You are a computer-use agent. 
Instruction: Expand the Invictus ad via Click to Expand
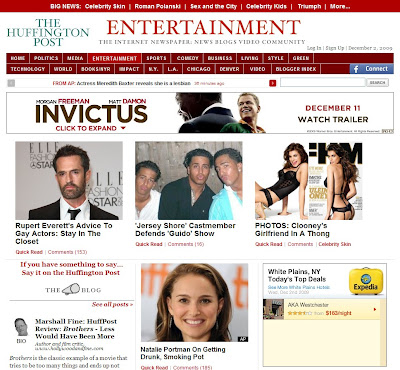click(90, 128)
